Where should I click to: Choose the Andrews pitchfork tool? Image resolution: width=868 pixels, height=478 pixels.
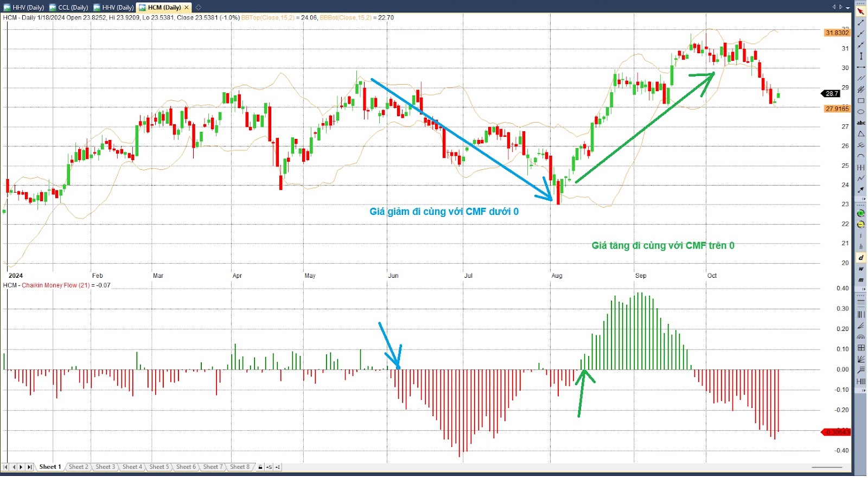tap(861, 145)
